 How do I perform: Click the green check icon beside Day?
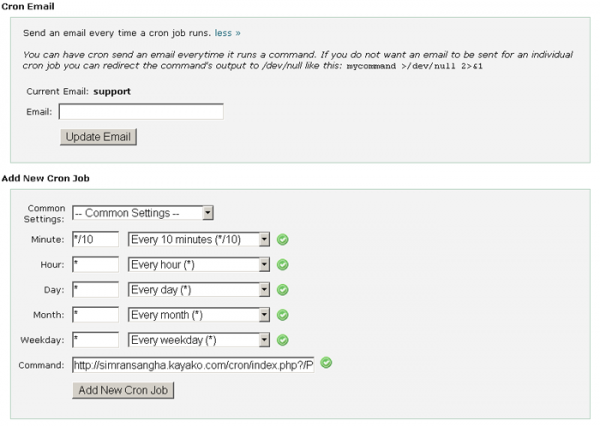[x=282, y=290]
